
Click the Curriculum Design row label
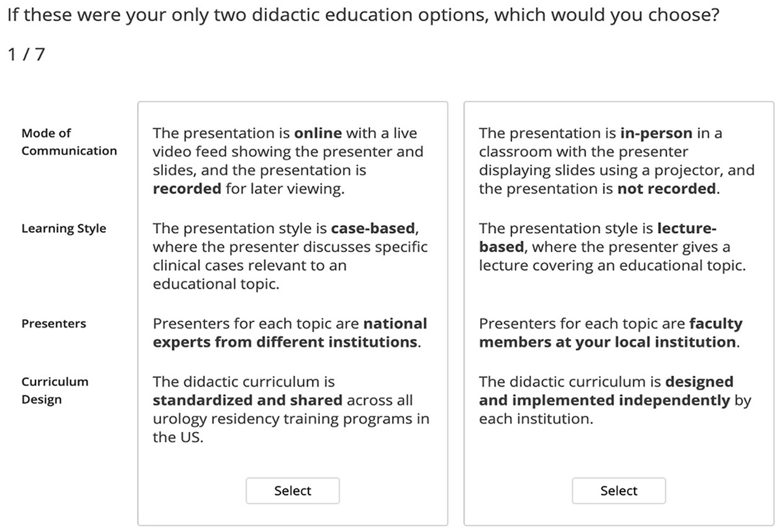pyautogui.click(x=55, y=390)
